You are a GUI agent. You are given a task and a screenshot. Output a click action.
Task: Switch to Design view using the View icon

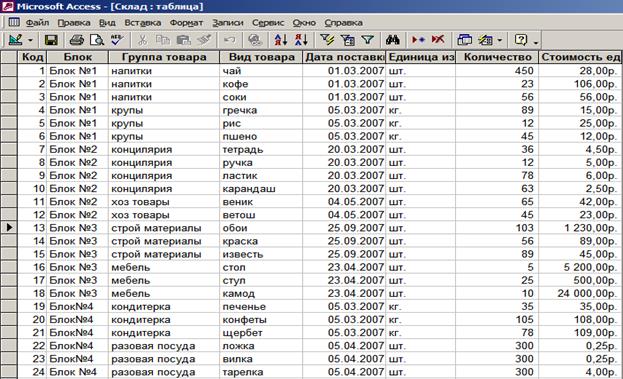(15, 40)
